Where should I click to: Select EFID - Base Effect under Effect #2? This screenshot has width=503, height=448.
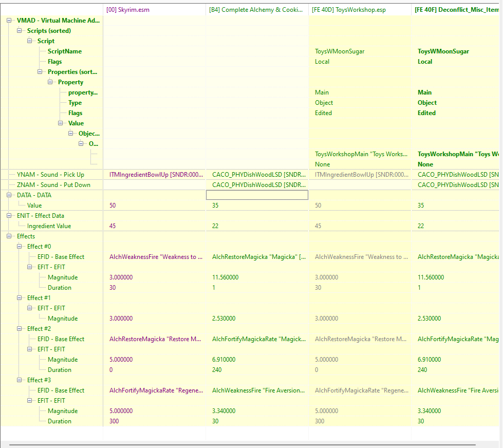click(61, 339)
